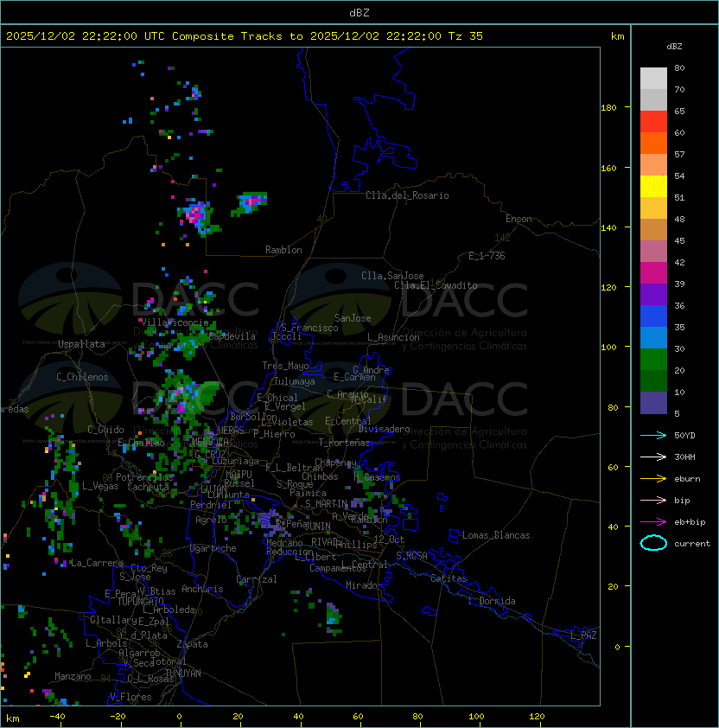Click the '80' value on dBZ scale
The image size is (719, 728).
679,67
